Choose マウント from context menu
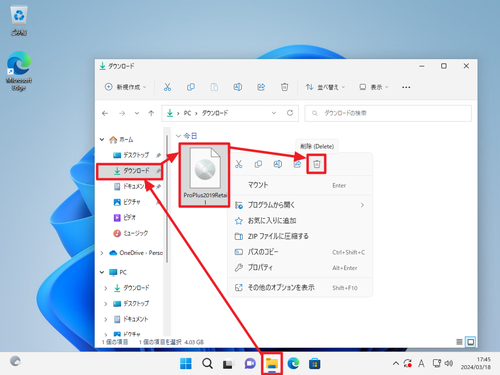The image size is (500, 375). (x=300, y=185)
